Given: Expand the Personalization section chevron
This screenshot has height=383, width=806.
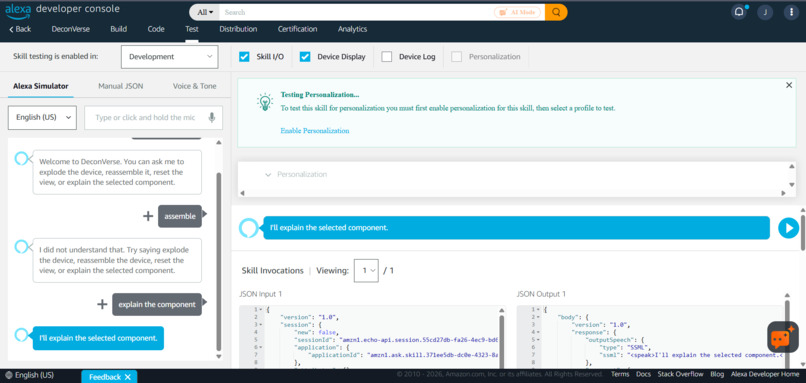Looking at the screenshot, I should click(268, 175).
